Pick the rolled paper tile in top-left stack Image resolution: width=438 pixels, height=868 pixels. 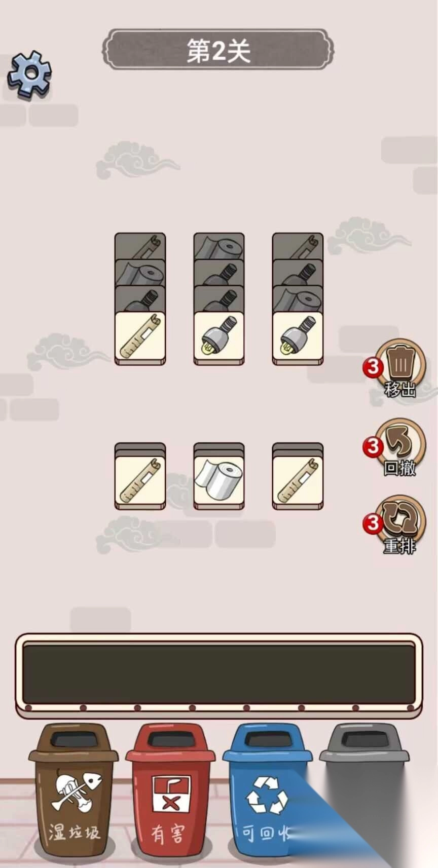(140, 337)
